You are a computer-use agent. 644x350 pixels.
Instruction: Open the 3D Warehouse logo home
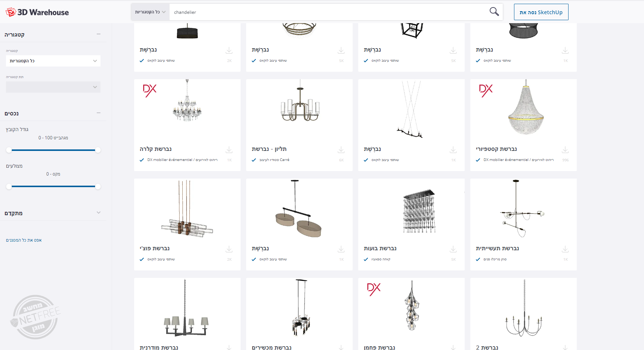coord(37,12)
